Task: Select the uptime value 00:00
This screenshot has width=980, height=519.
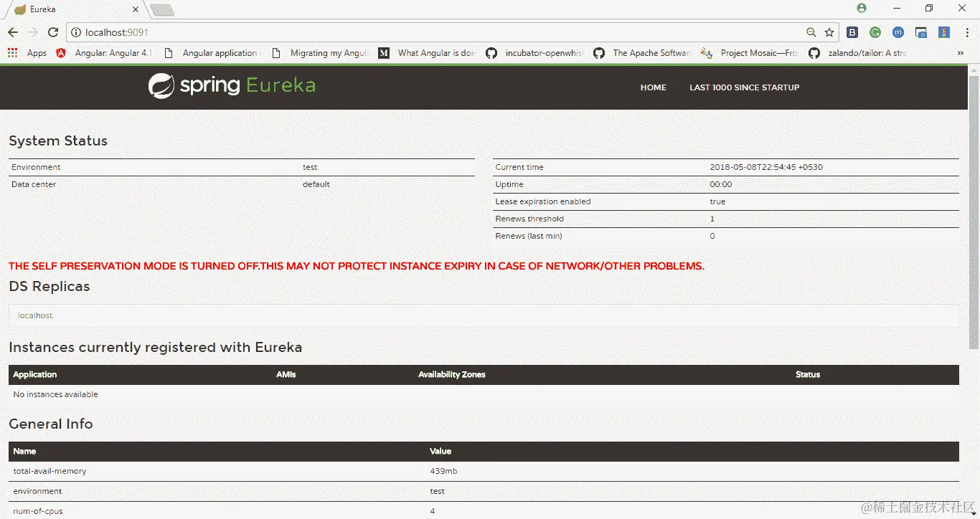Action: (721, 184)
